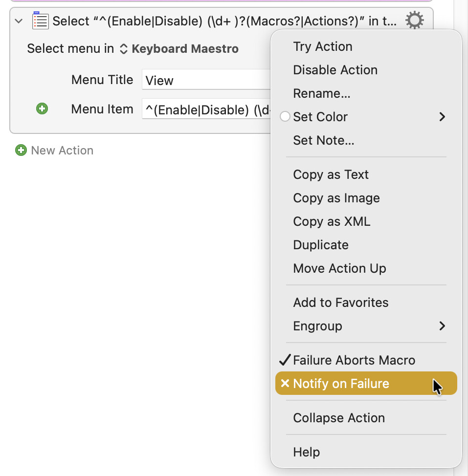Collapse the action with the disclosure chevron

click(19, 21)
